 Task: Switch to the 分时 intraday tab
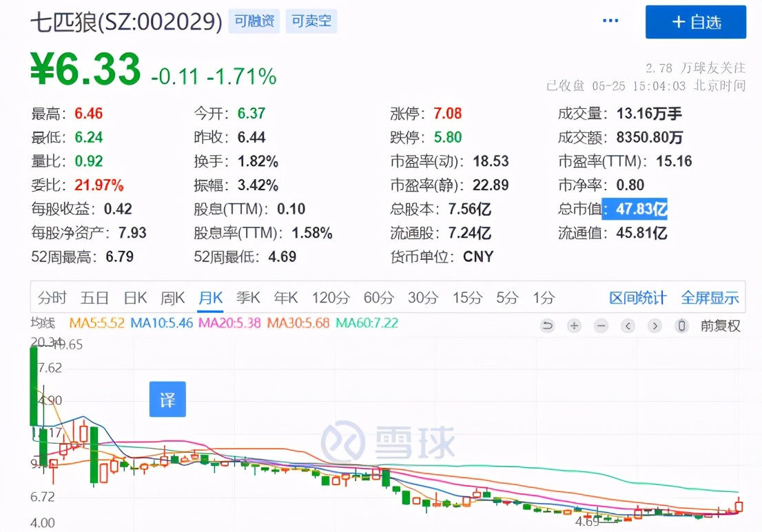[52, 297]
